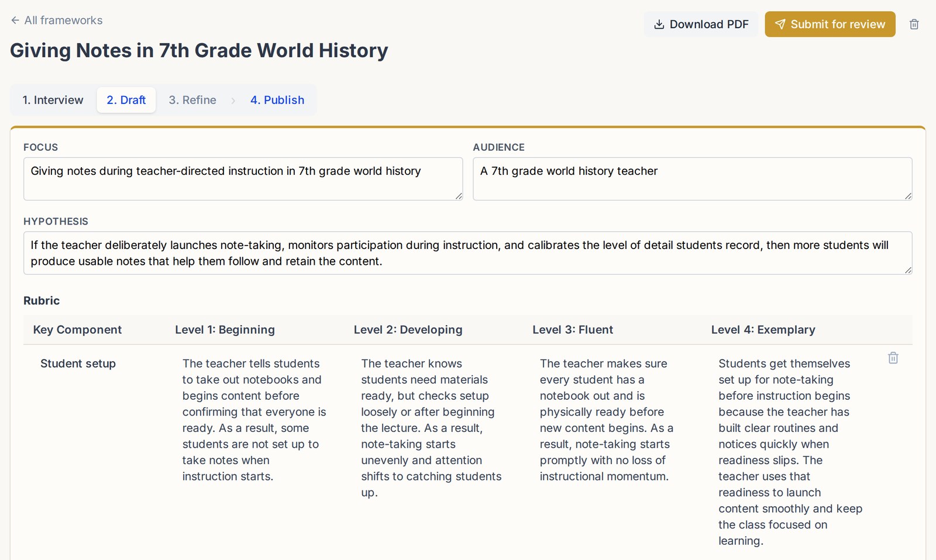
Task: Edit Level 1 Beginning description for Student setup
Action: tap(255, 420)
